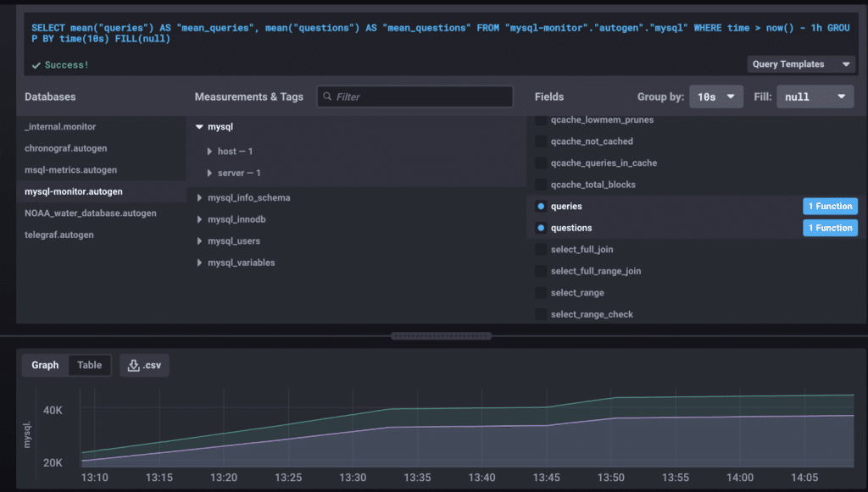Enable the select_full_join field checkbox
Image resolution: width=868 pixels, height=492 pixels.
click(541, 250)
